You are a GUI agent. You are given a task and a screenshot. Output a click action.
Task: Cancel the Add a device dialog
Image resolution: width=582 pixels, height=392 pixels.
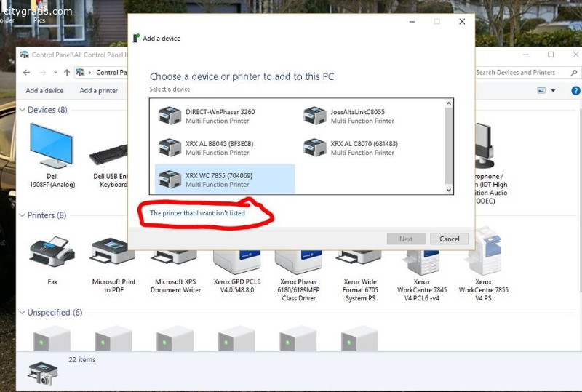point(450,239)
